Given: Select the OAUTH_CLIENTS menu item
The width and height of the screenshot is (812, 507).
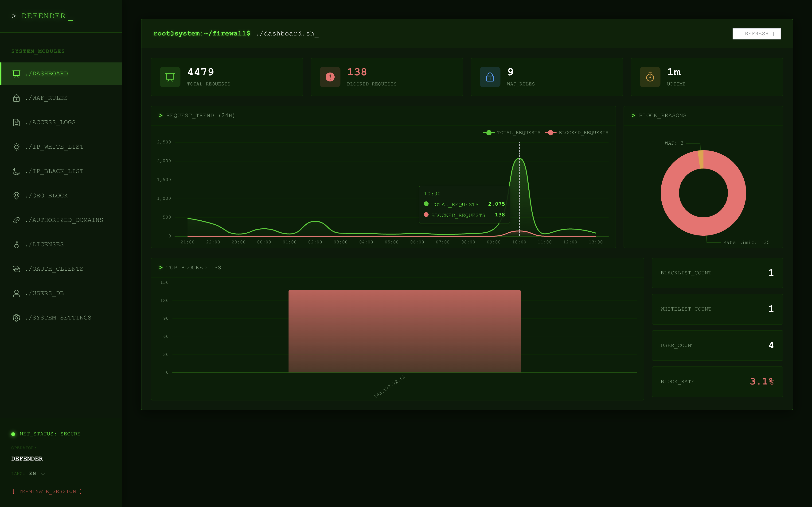Looking at the screenshot, I should [55, 269].
